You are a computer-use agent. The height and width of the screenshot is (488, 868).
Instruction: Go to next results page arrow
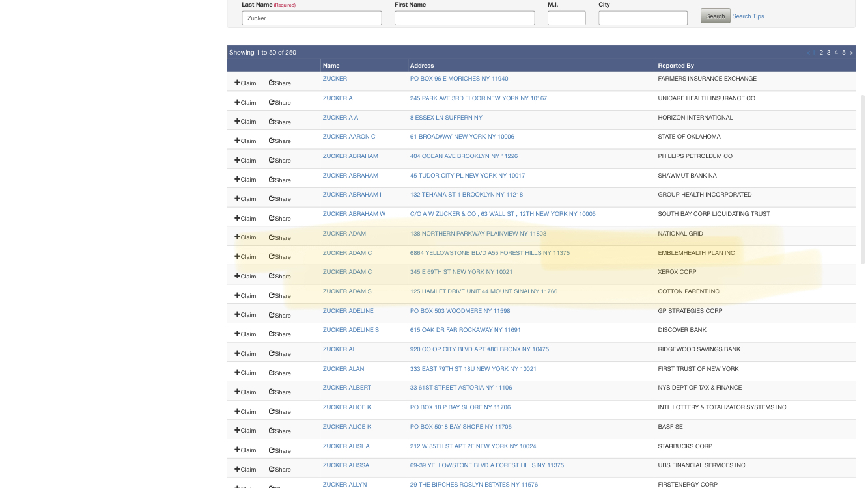(852, 53)
